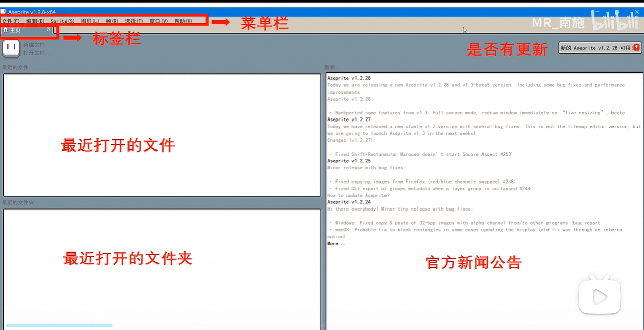Open the 文件(F) menu
Image resolution: width=644 pixels, height=330 pixels.
(x=11, y=21)
